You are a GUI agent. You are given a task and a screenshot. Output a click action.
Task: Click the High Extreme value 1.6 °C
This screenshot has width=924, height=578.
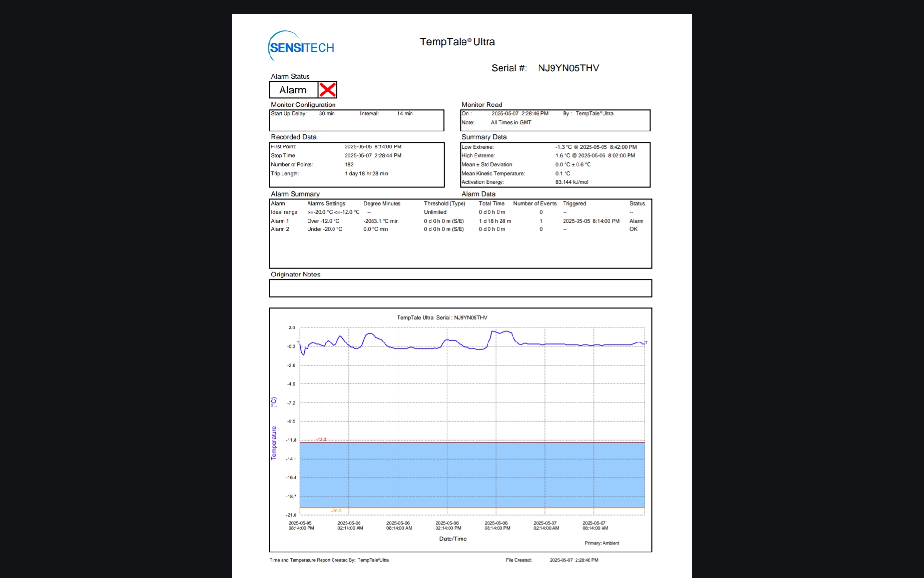pyautogui.click(x=564, y=156)
